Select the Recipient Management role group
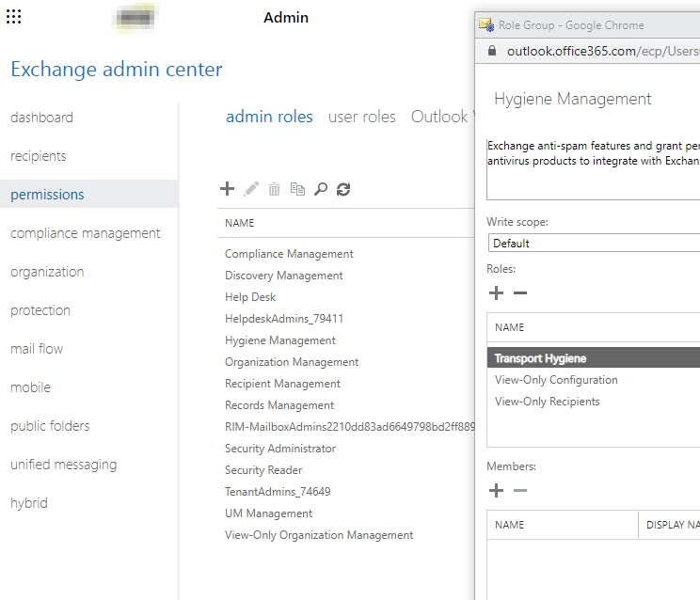 point(282,384)
